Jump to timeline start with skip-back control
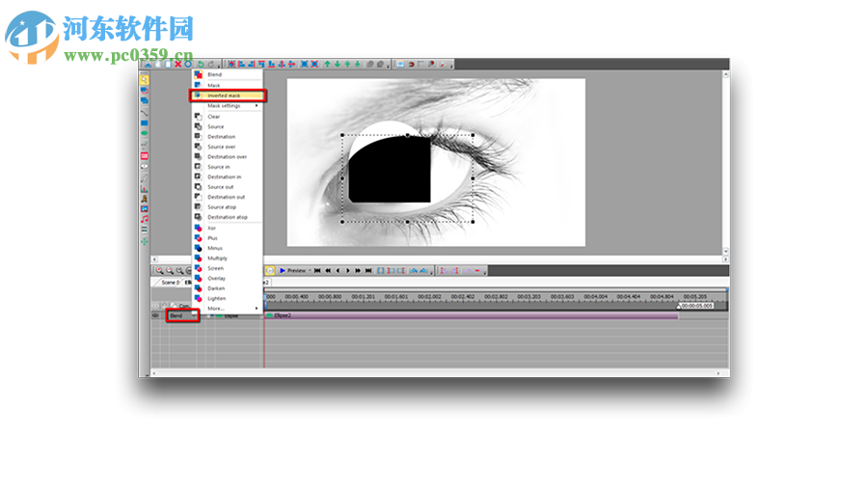868x488 pixels. pyautogui.click(x=317, y=271)
